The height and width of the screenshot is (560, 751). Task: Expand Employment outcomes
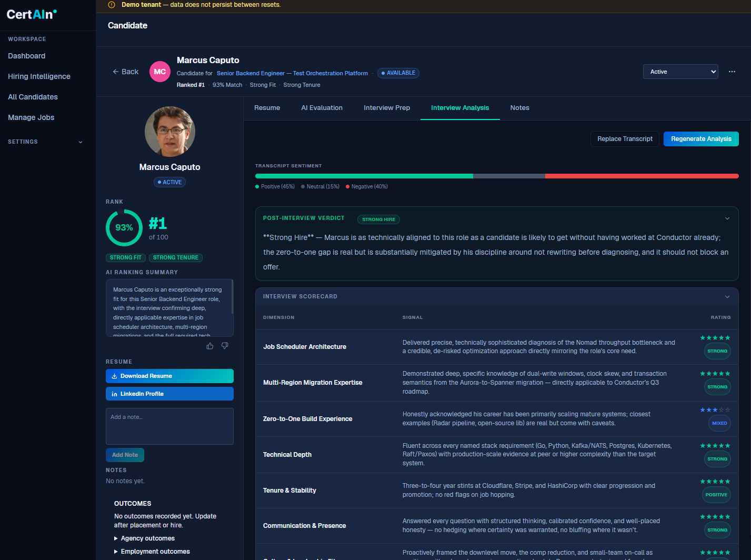coord(152,552)
